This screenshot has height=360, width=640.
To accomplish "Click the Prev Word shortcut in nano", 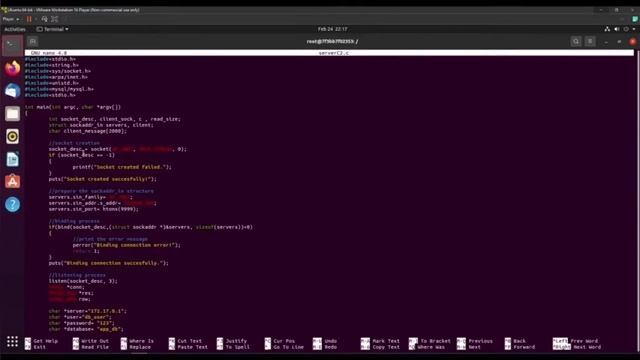I will click(576, 341).
